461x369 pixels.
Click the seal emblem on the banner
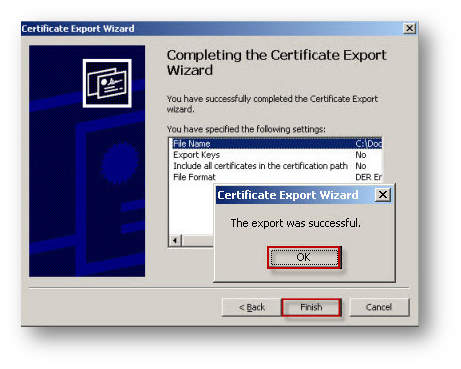pyautogui.click(x=120, y=163)
